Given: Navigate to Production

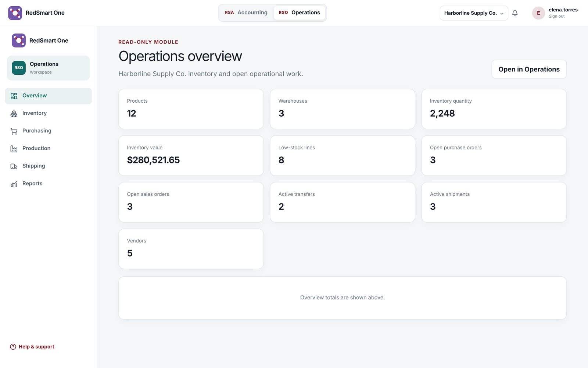Looking at the screenshot, I should pos(48,148).
